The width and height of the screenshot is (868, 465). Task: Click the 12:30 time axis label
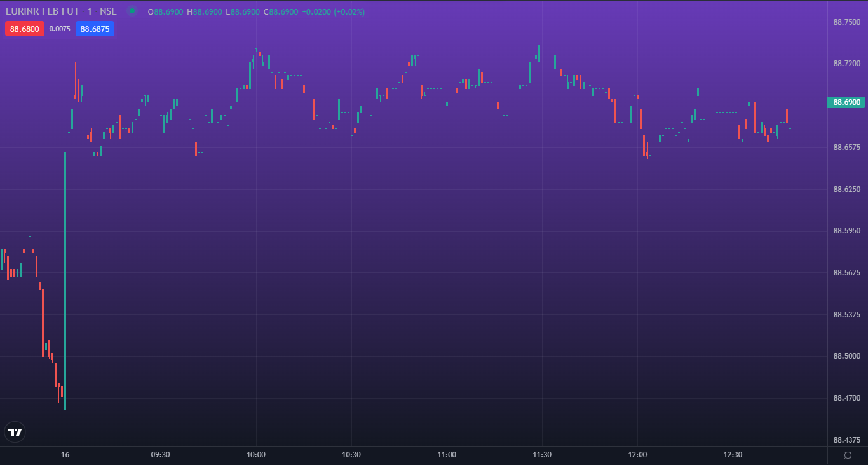(x=733, y=455)
